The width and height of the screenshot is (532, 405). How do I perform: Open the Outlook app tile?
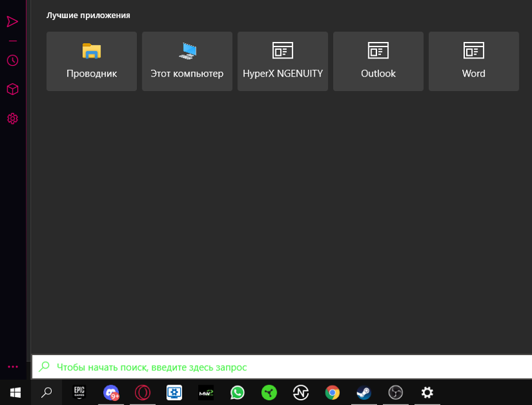tap(378, 61)
